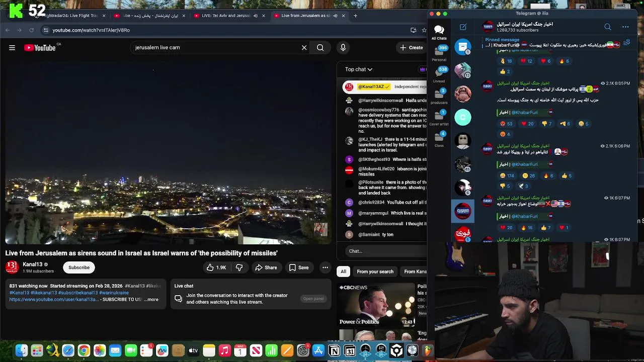
Task: Open the producers folder in Telegram
Action: (439, 96)
